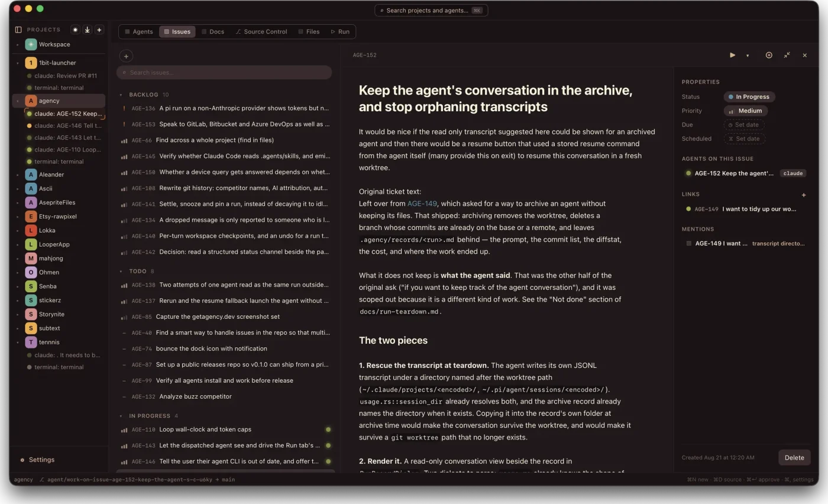Open issue AGE-74 bounce the dock icon
Image resolution: width=828 pixels, height=504 pixels.
(x=225, y=348)
